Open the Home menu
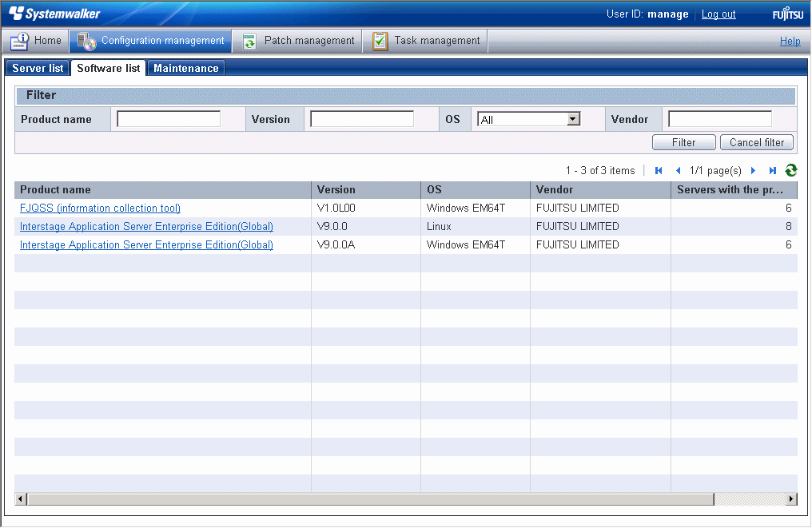 point(36,41)
